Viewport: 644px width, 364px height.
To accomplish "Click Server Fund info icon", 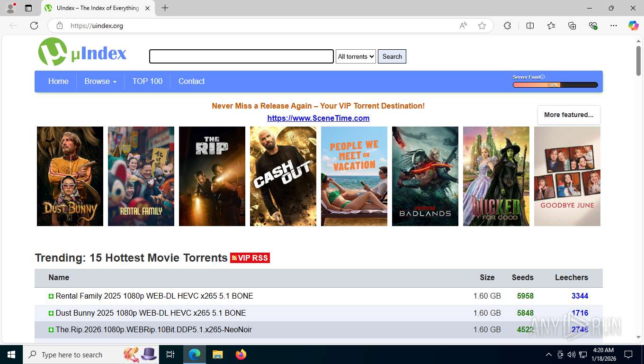I will tap(543, 77).
